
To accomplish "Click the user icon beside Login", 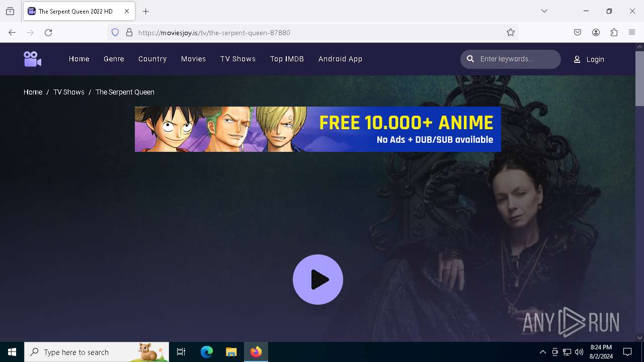I will coord(577,59).
